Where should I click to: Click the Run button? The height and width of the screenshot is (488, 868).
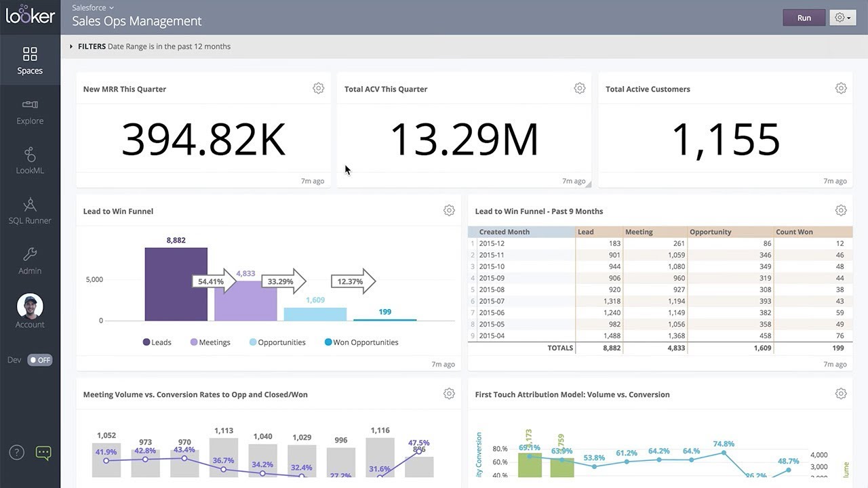click(804, 17)
